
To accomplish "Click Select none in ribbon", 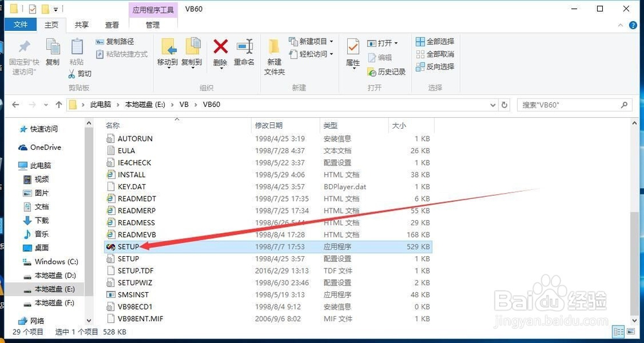I will [x=435, y=54].
